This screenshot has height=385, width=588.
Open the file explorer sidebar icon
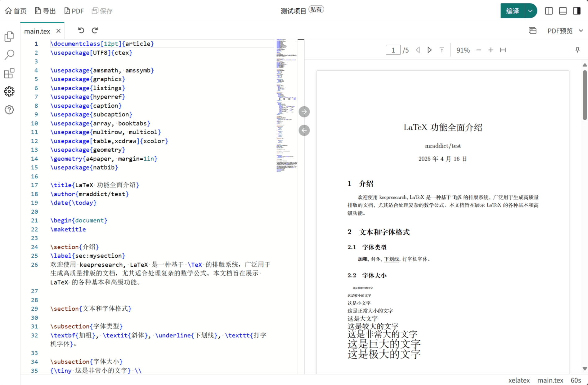9,37
